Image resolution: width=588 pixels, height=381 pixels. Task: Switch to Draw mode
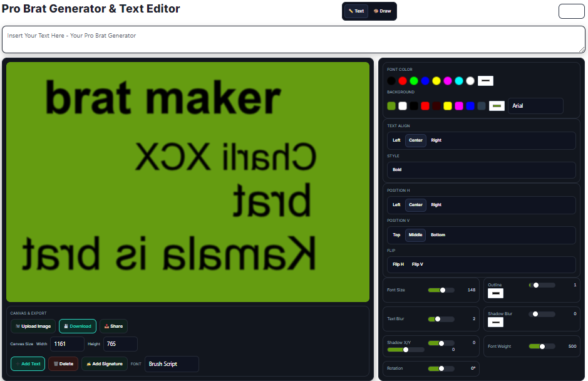[382, 11]
